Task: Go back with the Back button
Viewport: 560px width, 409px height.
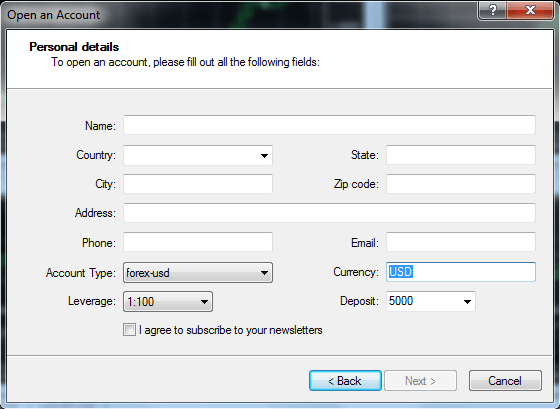Action: click(345, 380)
